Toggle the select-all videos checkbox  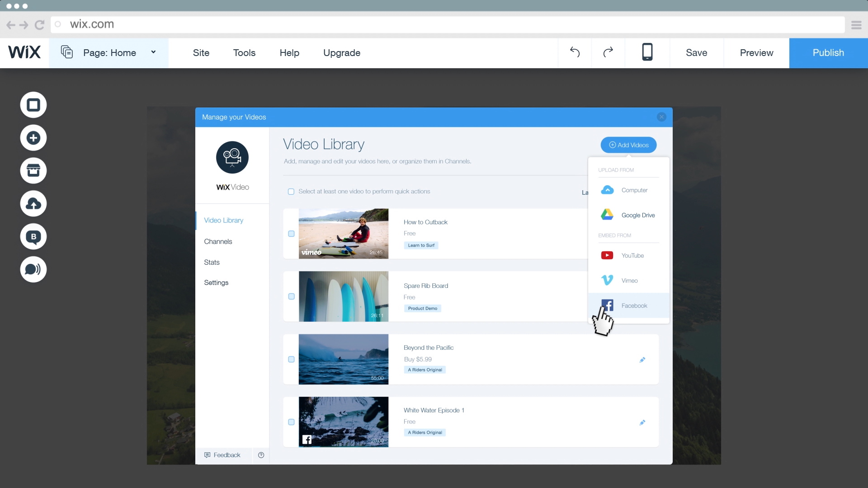(291, 192)
